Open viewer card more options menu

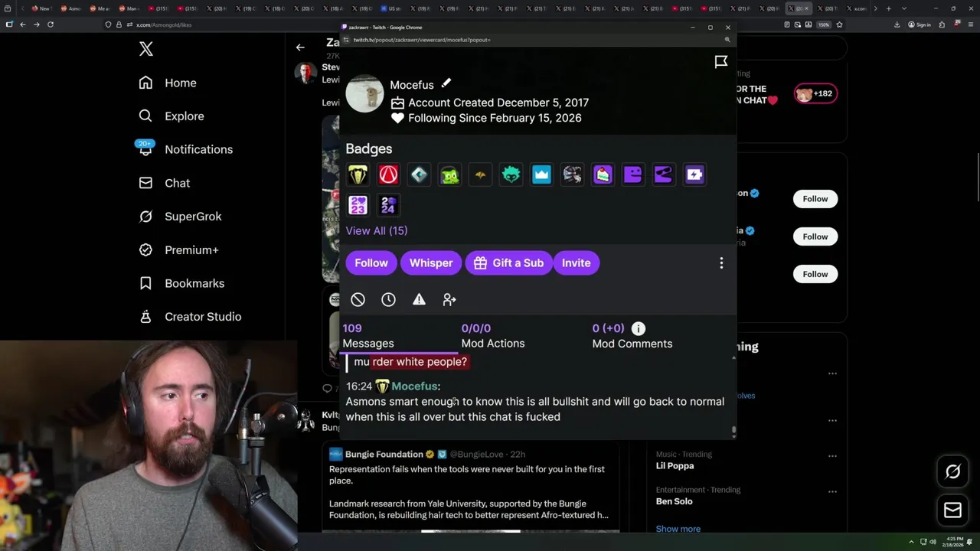coord(720,262)
